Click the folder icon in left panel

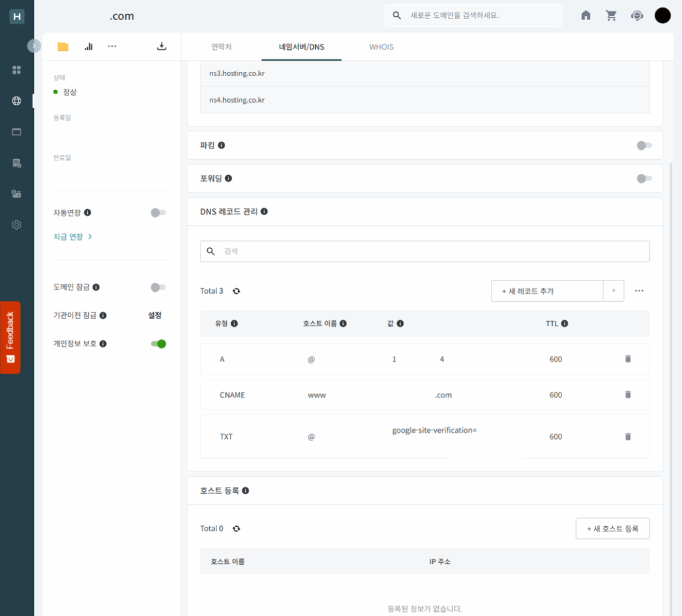click(x=63, y=47)
